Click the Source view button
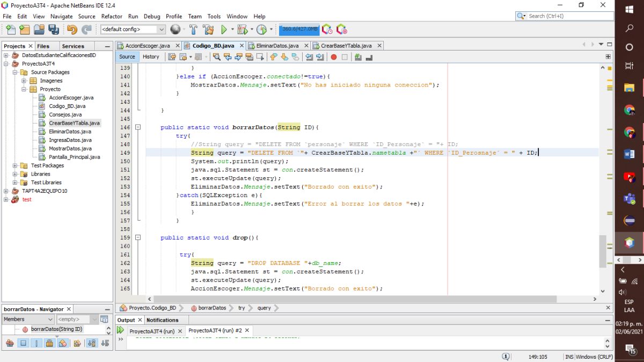Screen dimensions: 644x362 127,56
